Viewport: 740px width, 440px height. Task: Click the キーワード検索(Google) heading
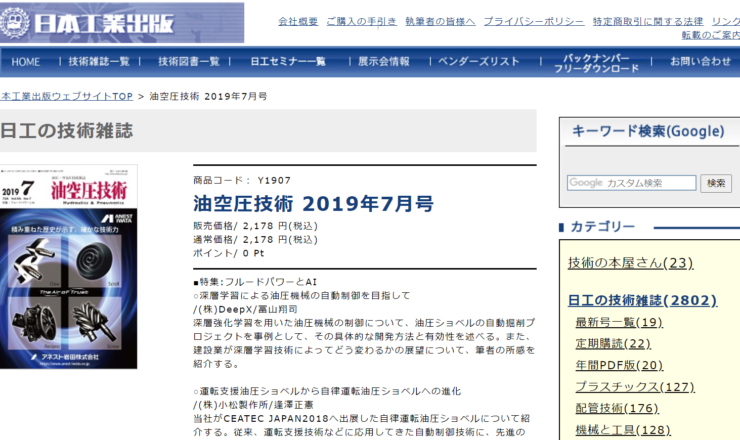pos(648,131)
